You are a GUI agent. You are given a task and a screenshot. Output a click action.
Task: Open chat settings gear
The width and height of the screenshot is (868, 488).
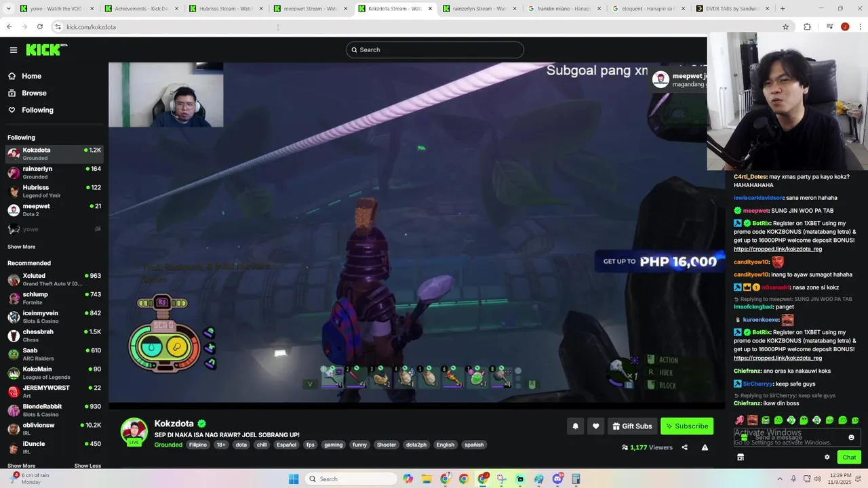pyautogui.click(x=827, y=457)
